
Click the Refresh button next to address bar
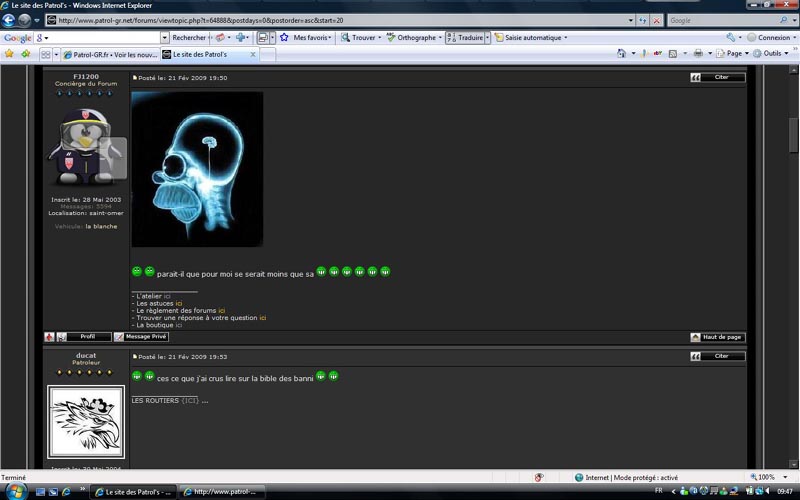pos(642,20)
